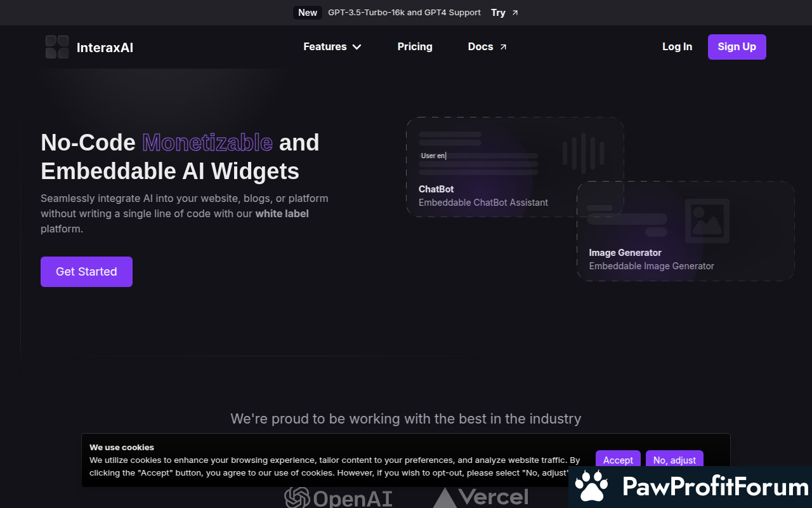This screenshot has height=508, width=812.
Task: Click the picture placeholder icon in Image Generator card
Action: coord(707,221)
